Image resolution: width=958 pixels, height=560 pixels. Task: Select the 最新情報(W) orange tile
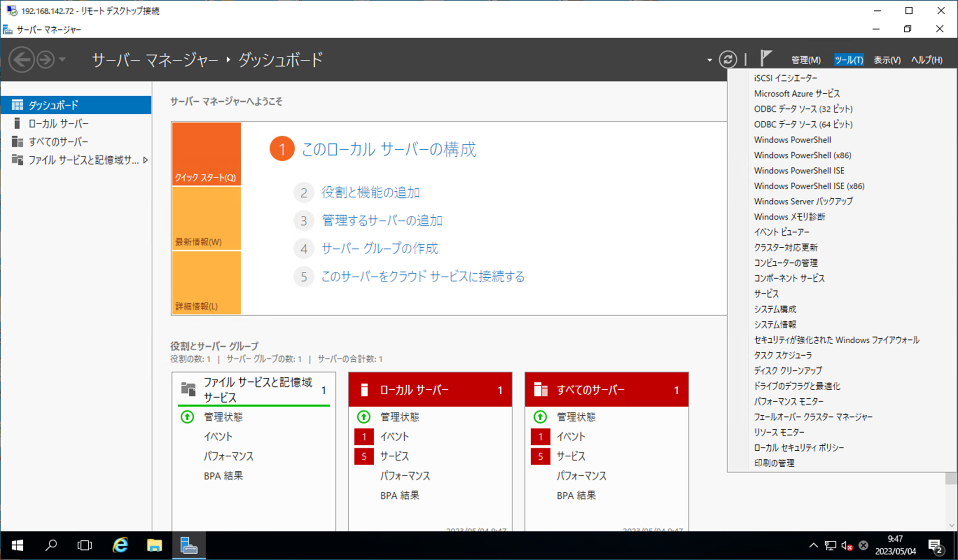pos(206,219)
